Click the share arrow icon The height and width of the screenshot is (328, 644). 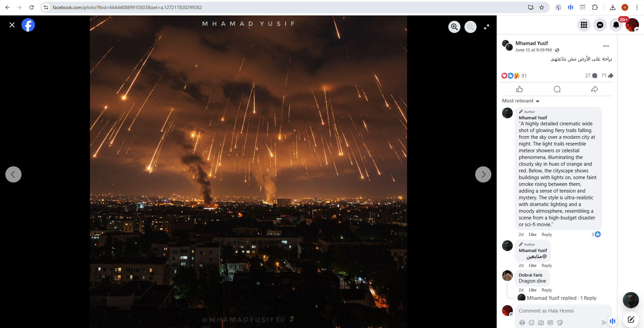pos(594,89)
